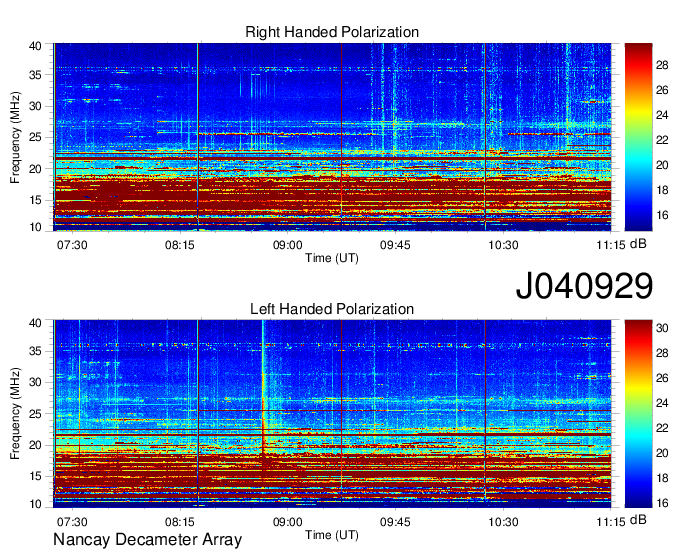This screenshot has height=552, width=680.
Task: Click 08:15 time tick of Left Handed plot
Action: pos(180,522)
